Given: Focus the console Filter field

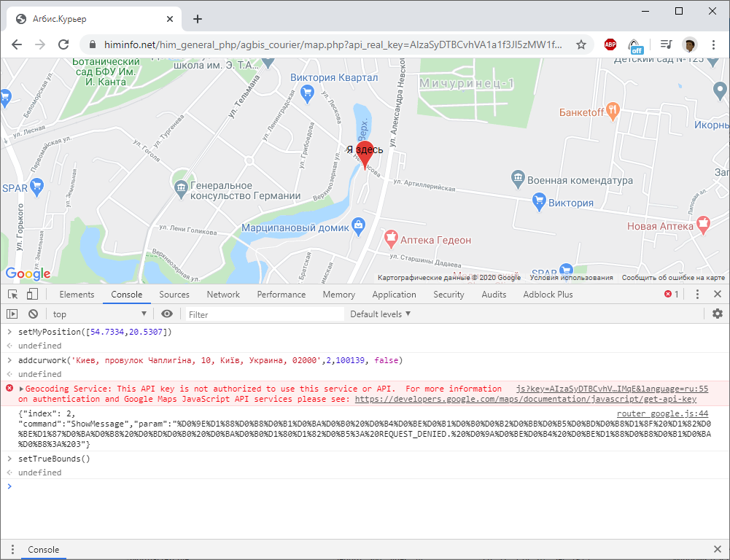Looking at the screenshot, I should 265,314.
